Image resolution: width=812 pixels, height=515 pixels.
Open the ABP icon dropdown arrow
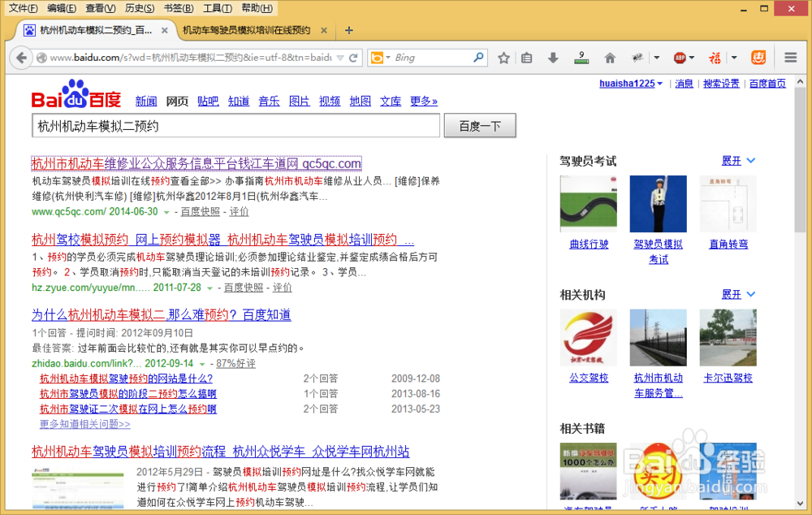pos(692,58)
